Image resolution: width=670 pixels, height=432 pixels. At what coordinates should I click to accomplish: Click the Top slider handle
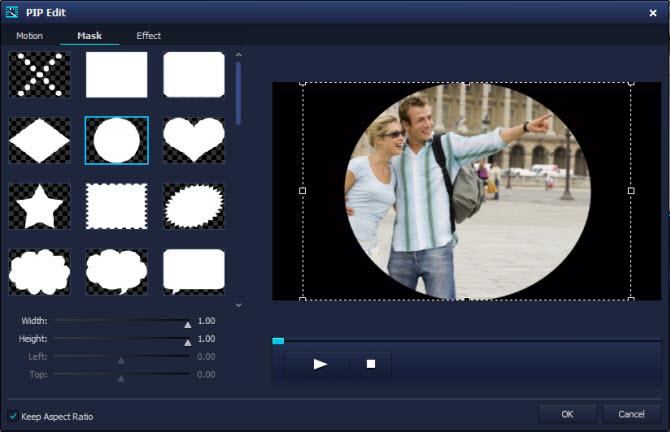tap(121, 379)
